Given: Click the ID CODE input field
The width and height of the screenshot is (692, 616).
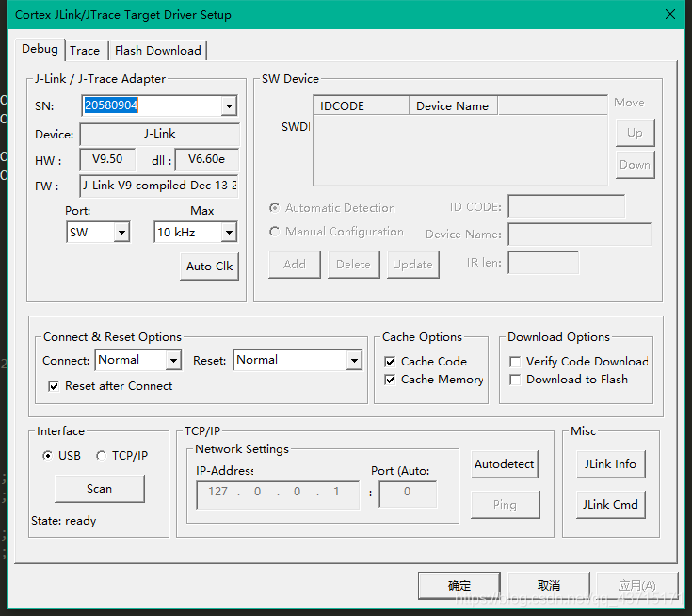Looking at the screenshot, I should point(567,205).
